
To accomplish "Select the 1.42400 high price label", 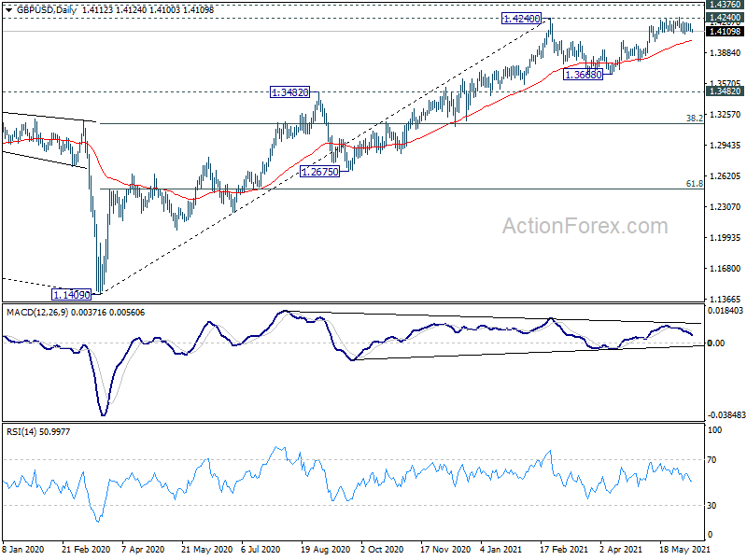I will (522, 19).
